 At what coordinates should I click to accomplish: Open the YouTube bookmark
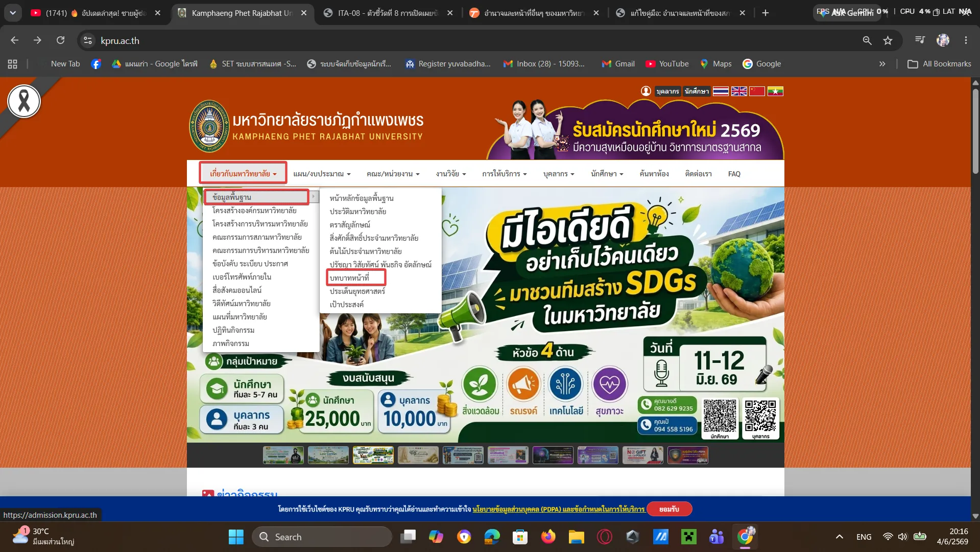pyautogui.click(x=667, y=64)
